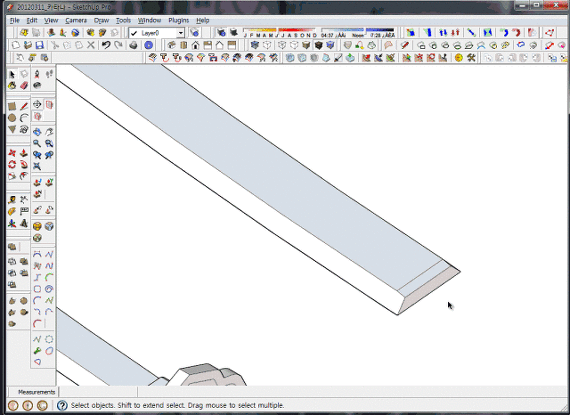Open the Camera menu
The width and height of the screenshot is (570, 415).
[76, 21]
